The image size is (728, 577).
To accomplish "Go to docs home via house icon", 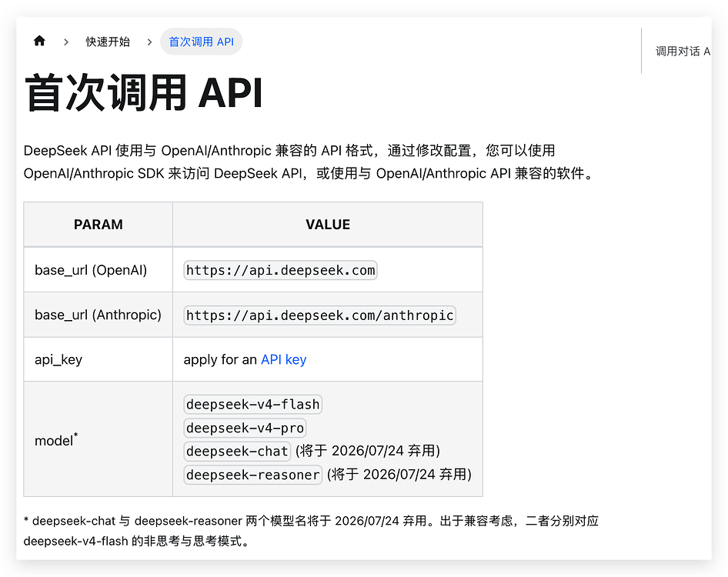I will pyautogui.click(x=39, y=41).
